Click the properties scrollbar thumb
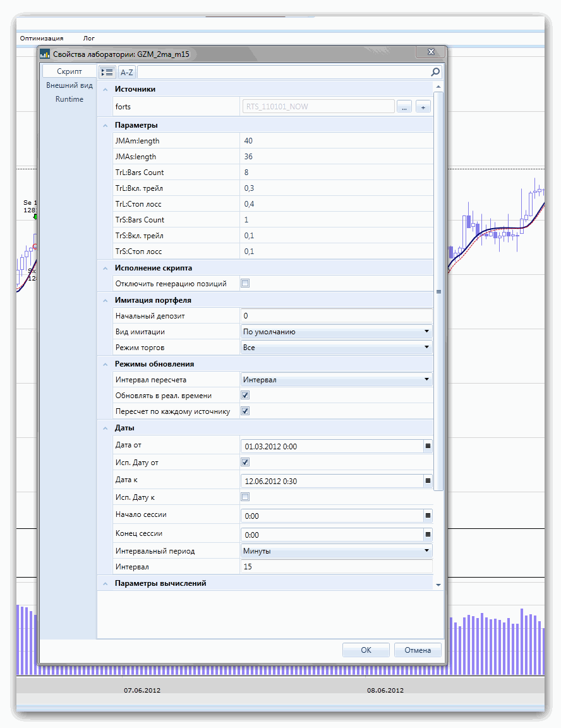Screen dimensions: 561x728 click(438, 291)
